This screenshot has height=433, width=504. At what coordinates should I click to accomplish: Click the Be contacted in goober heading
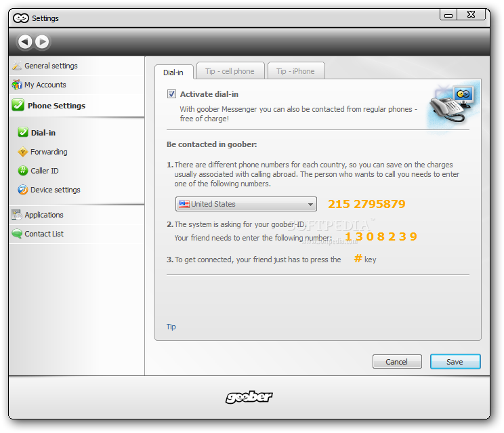(212, 144)
